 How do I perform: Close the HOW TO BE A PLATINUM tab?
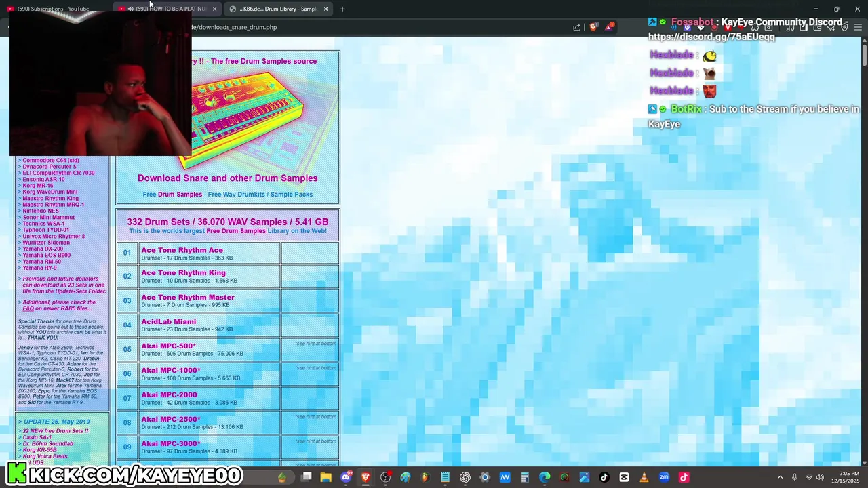tap(214, 9)
